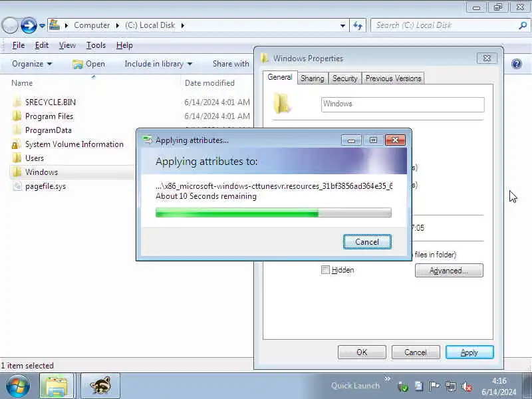Viewport: 532px width, 399px height.
Task: Expand the Include in library dropdown
Action: [158, 64]
